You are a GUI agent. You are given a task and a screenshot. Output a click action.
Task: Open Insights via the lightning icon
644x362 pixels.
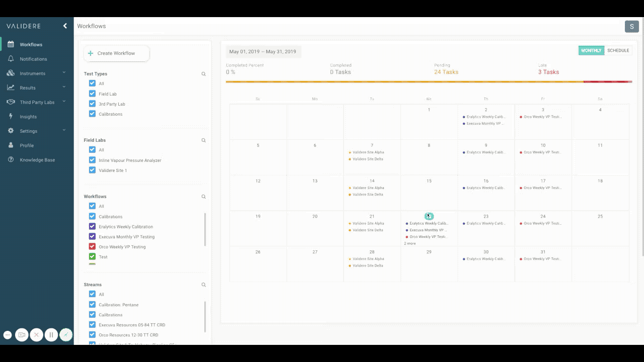tap(10, 117)
